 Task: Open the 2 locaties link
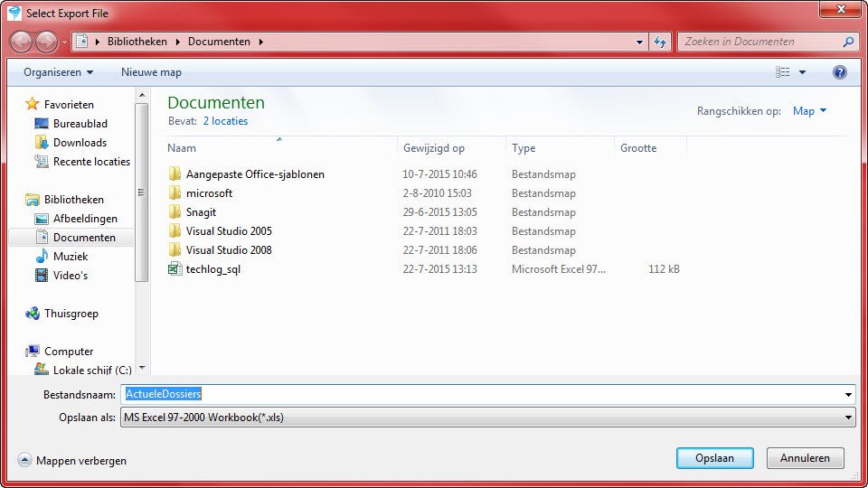[225, 121]
